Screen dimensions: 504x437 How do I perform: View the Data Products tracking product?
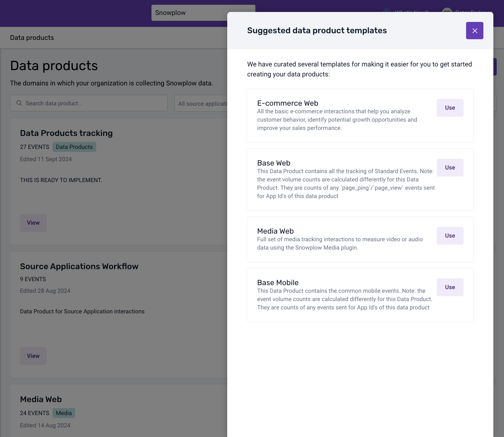coord(33,223)
